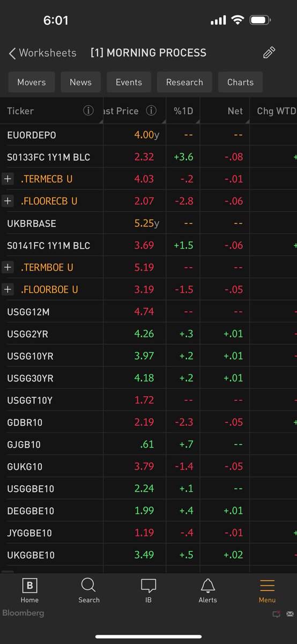Open the Charts tab
Image resolution: width=297 pixels, height=644 pixels.
tap(240, 82)
